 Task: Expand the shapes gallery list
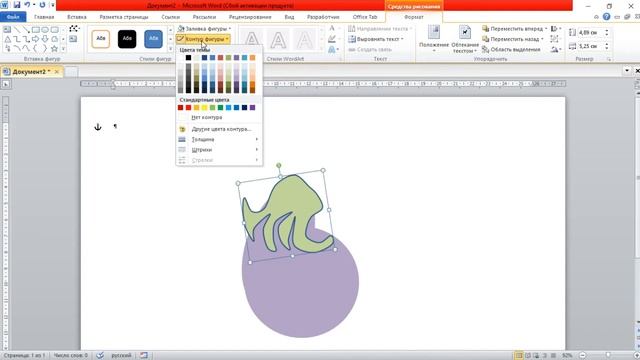tap(63, 49)
